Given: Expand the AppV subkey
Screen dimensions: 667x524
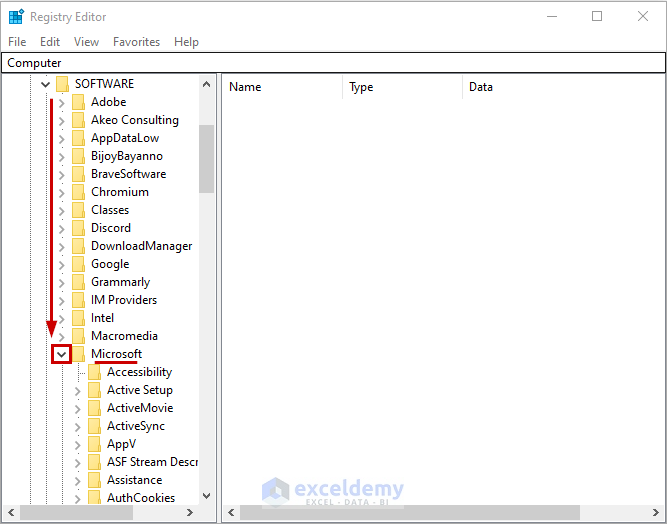Looking at the screenshot, I should [x=77, y=444].
